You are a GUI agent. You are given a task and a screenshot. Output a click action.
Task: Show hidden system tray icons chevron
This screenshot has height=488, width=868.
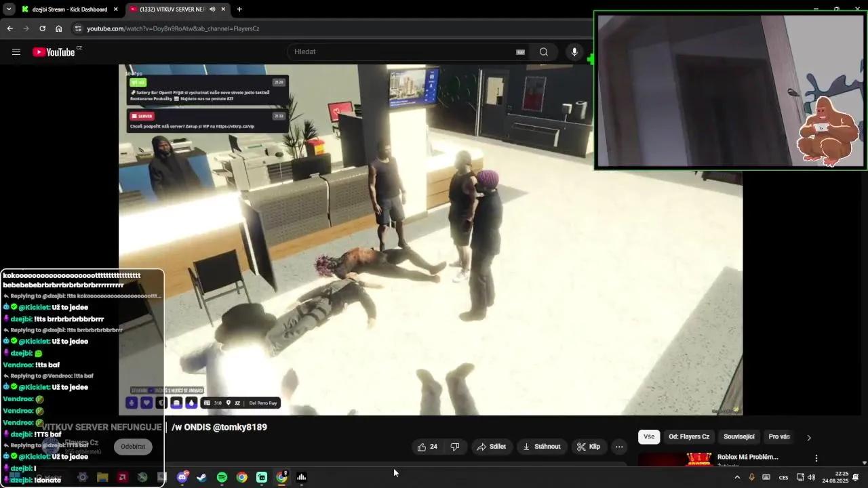737,477
